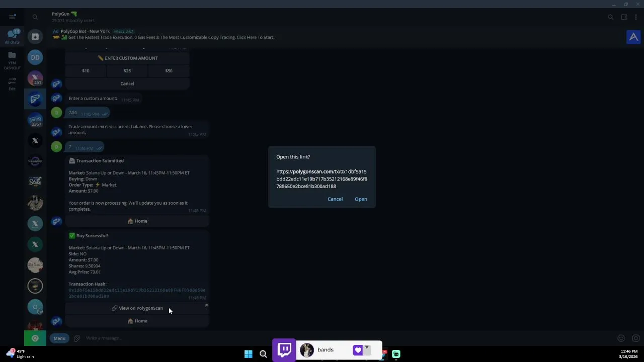This screenshot has height=362, width=644.
Task: Click the Edit folders icon
Action: 12,83
